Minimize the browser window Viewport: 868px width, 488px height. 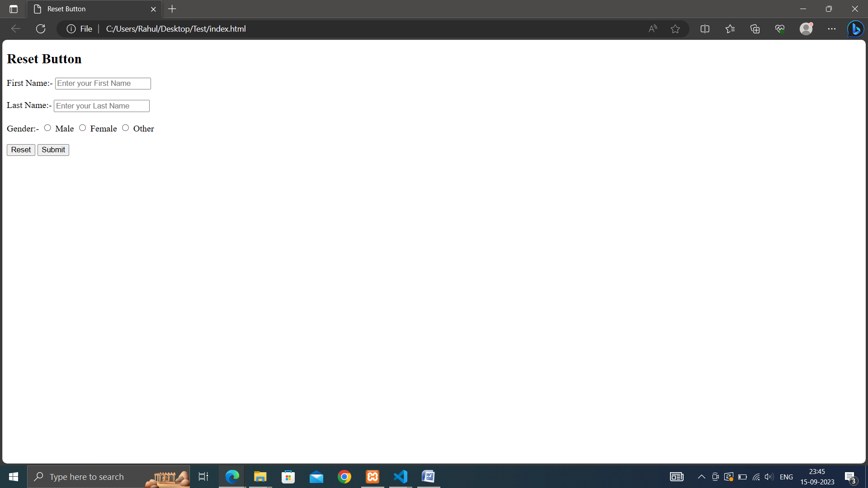coord(803,9)
